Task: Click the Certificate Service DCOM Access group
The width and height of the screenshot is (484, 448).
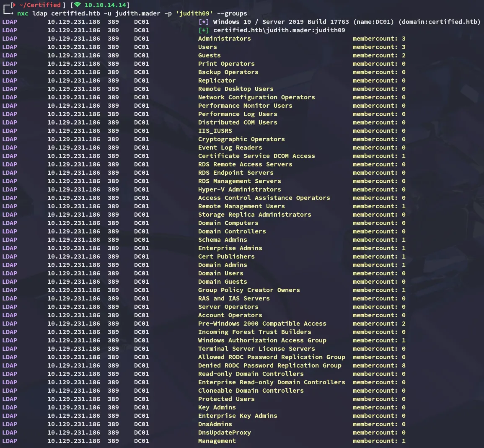Action: (256, 156)
